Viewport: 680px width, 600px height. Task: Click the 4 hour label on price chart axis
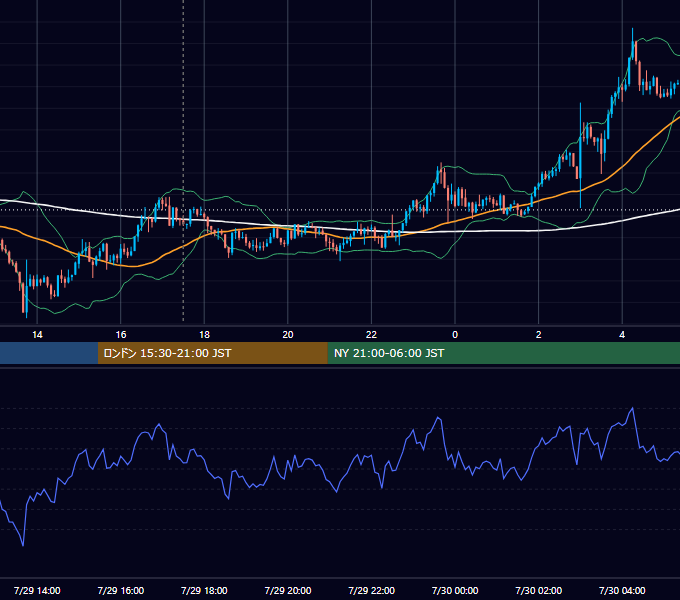pyautogui.click(x=622, y=335)
